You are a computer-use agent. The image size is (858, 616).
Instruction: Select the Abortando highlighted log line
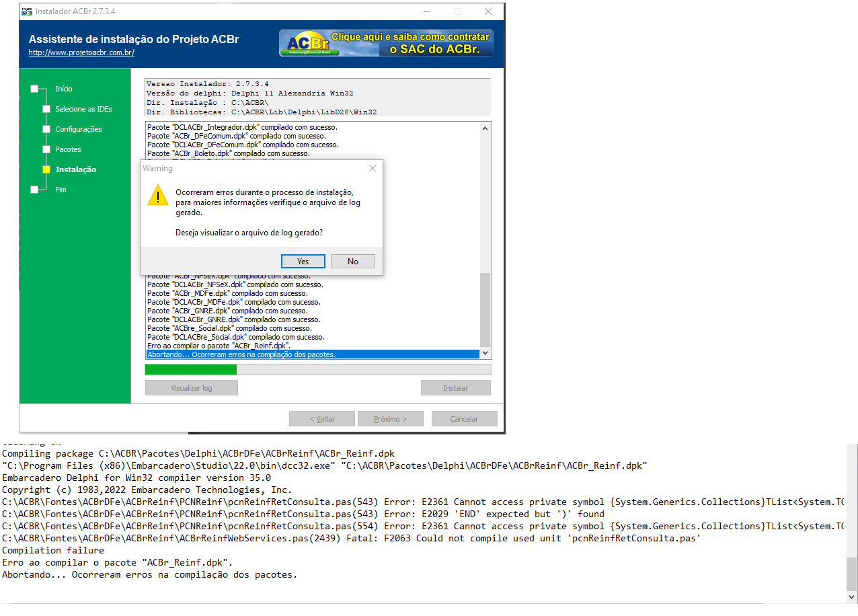(x=313, y=354)
